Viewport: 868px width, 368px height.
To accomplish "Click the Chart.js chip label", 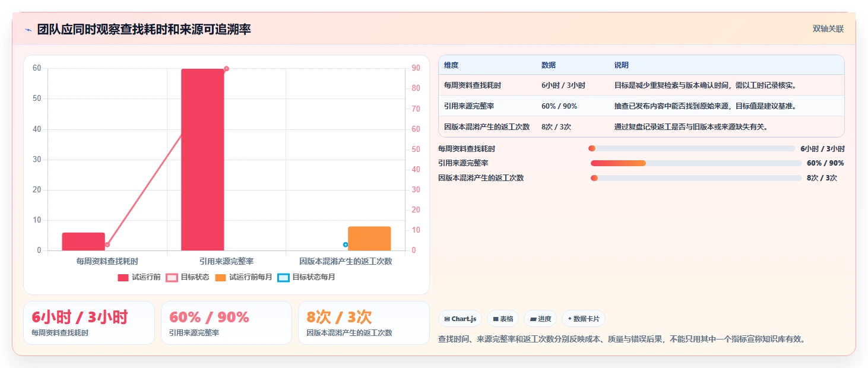I will 464,319.
